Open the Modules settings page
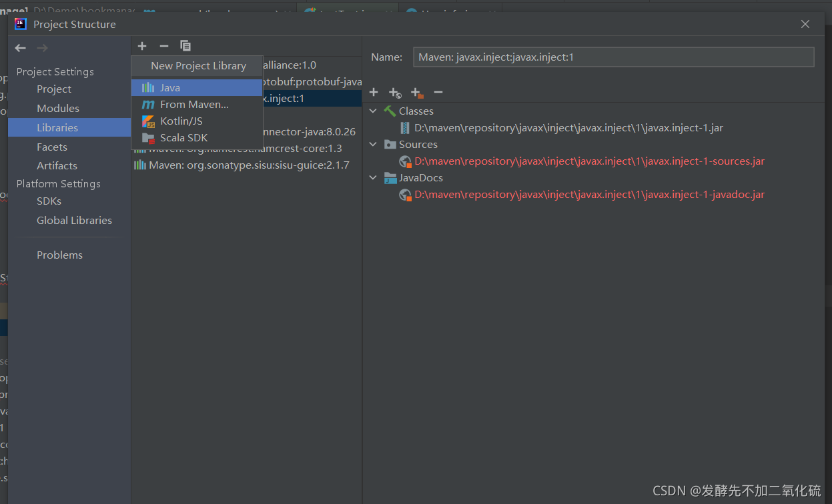832x504 pixels. click(58, 108)
